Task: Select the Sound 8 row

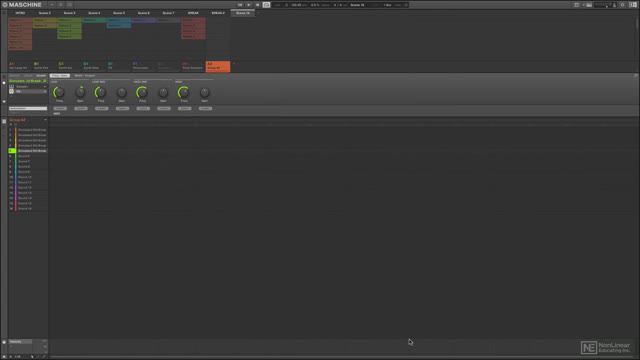Action: point(28,167)
